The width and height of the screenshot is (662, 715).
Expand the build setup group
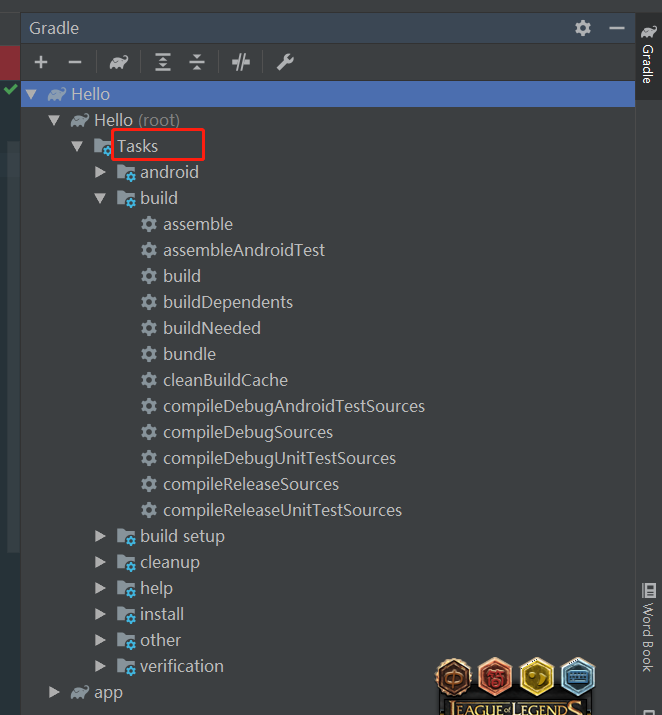click(x=100, y=536)
